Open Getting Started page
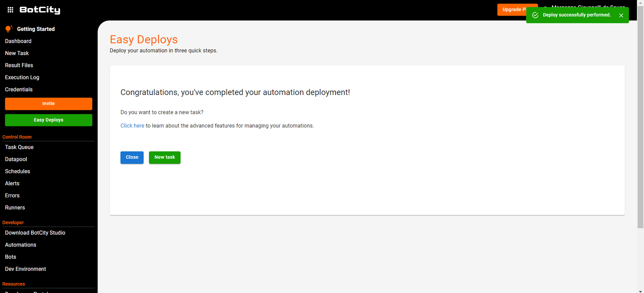The width and height of the screenshot is (644, 293). 36,29
